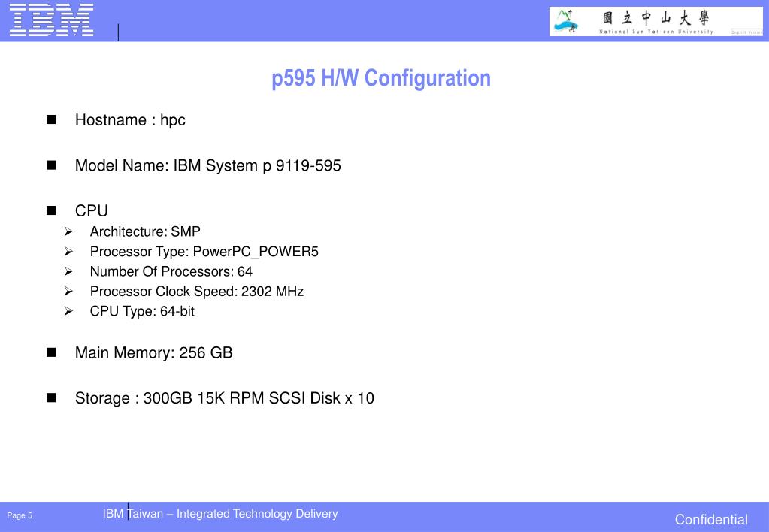Click Storage : 300GB 15K RPM SCSI line

(225, 398)
